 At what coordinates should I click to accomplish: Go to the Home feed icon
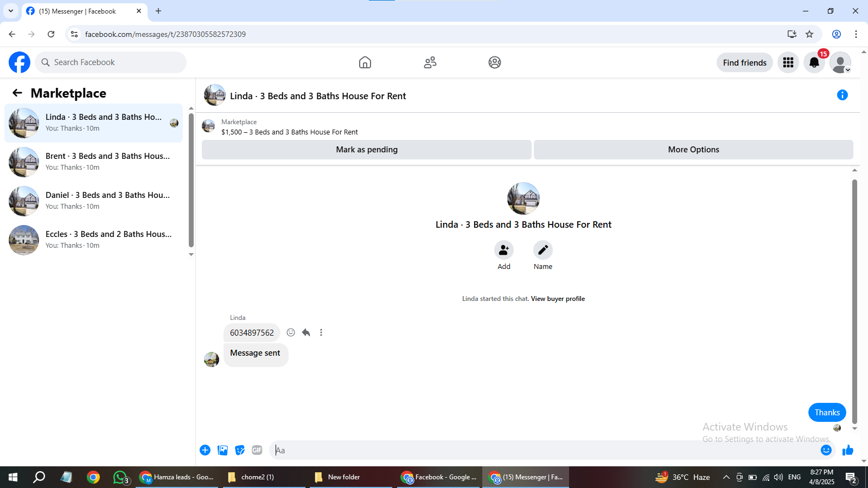pos(365,62)
